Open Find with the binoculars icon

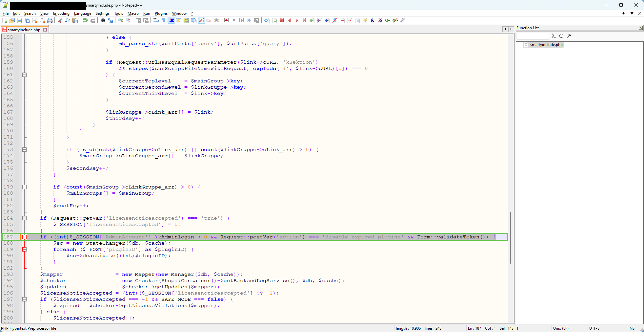(103, 20)
